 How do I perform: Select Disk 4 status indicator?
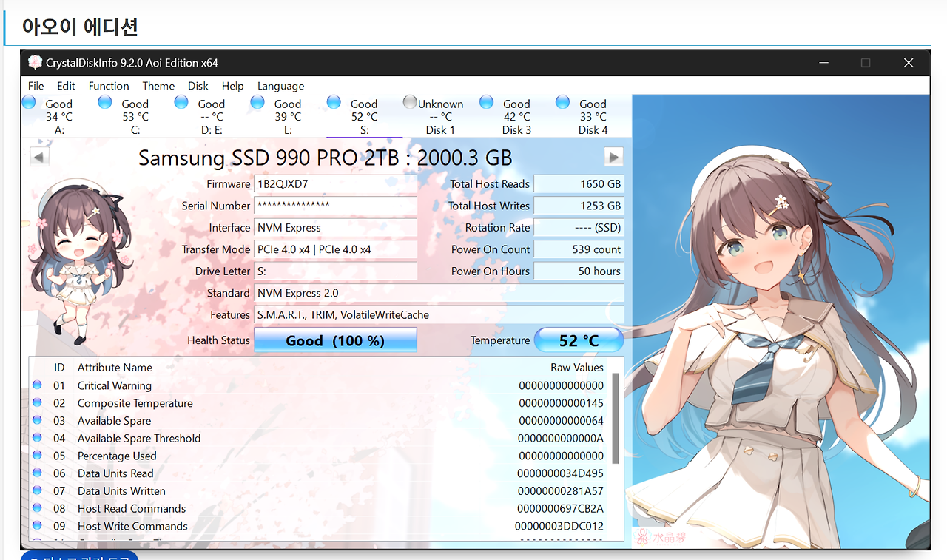pos(564,101)
